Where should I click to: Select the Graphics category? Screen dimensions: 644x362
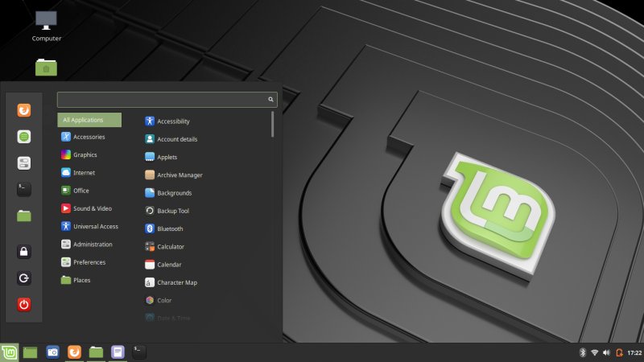pyautogui.click(x=85, y=154)
